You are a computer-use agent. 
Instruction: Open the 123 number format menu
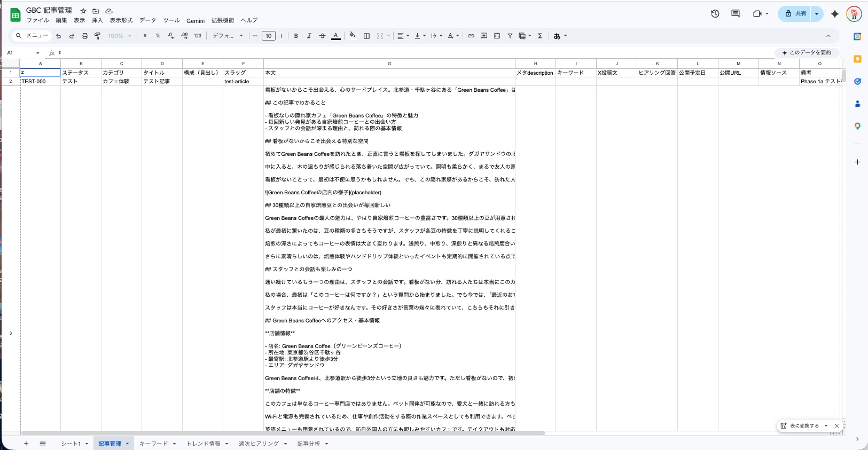click(x=198, y=36)
